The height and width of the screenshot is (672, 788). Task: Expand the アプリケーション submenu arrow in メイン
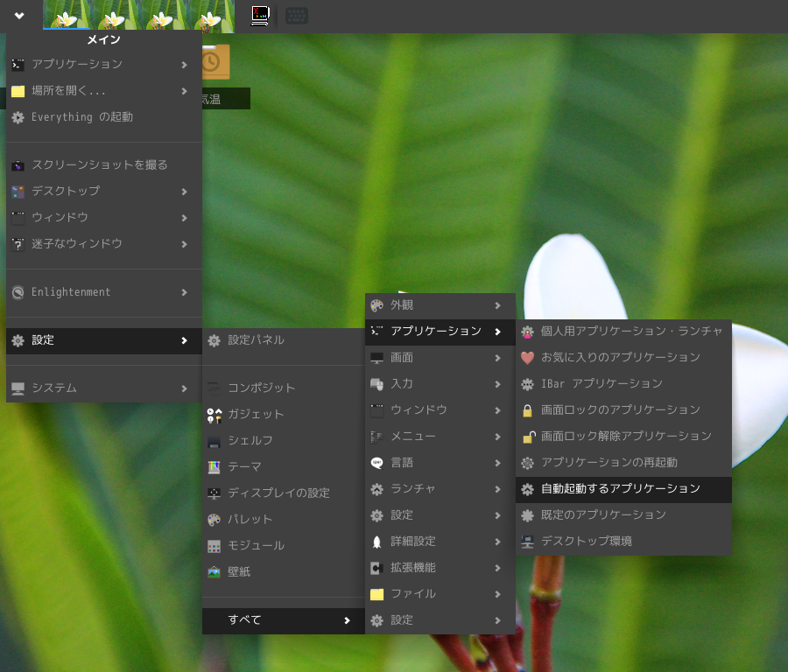coord(185,65)
